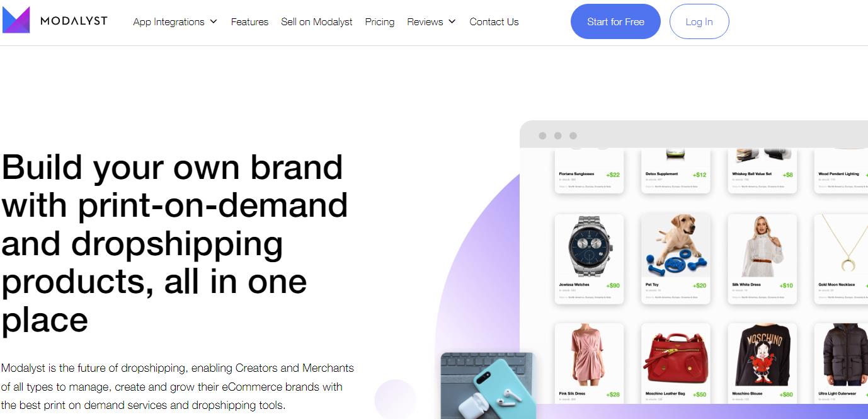
Task: Expand the App Integrations chevron
Action: [214, 21]
